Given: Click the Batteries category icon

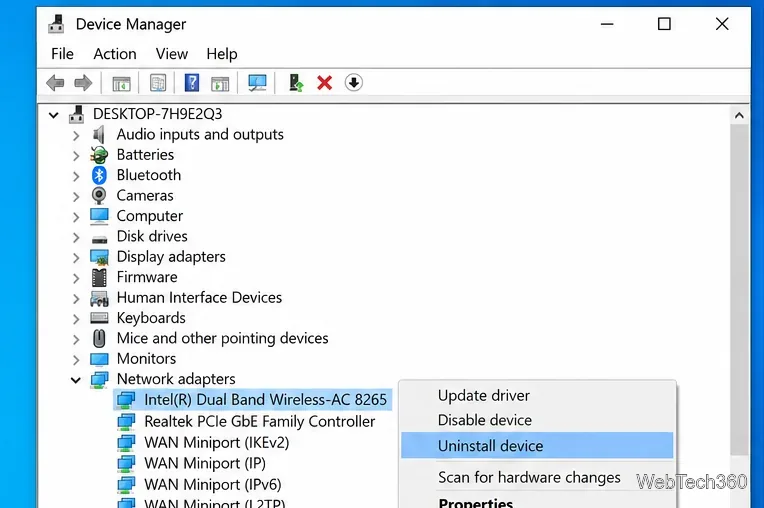Looking at the screenshot, I should point(99,155).
